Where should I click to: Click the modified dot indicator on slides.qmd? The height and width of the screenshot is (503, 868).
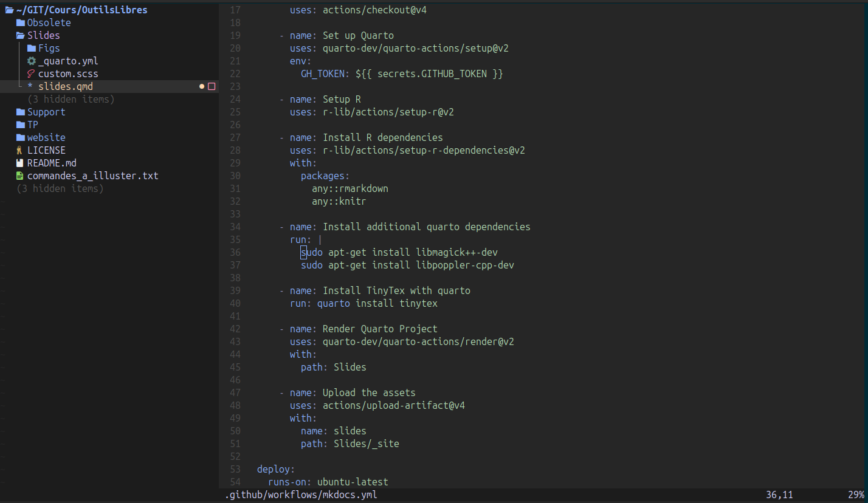202,87
